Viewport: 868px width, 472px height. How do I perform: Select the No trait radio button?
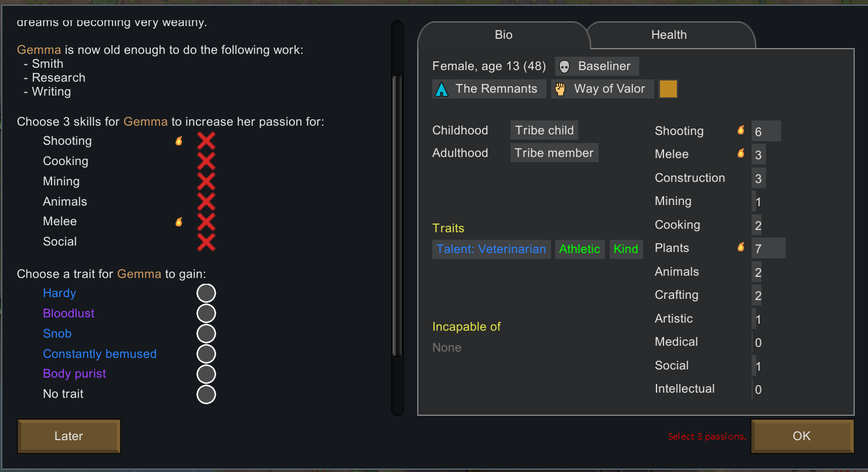coord(206,394)
